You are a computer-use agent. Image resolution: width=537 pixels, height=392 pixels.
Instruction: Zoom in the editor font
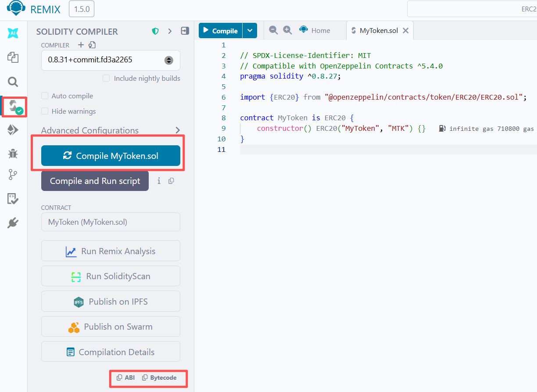click(287, 30)
